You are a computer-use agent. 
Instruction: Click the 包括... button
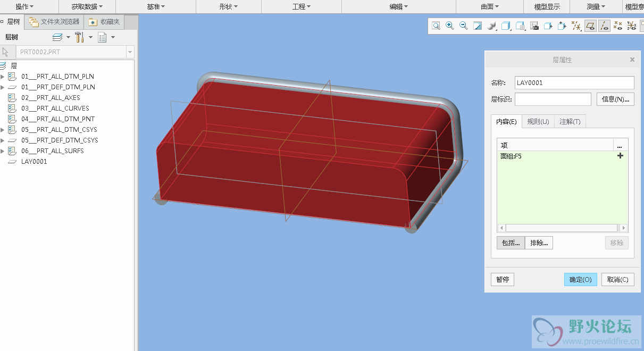click(511, 243)
